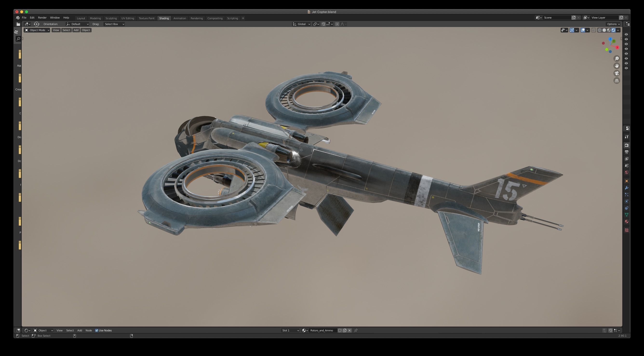Open the snap settings dropdown in the header

[x=330, y=24]
